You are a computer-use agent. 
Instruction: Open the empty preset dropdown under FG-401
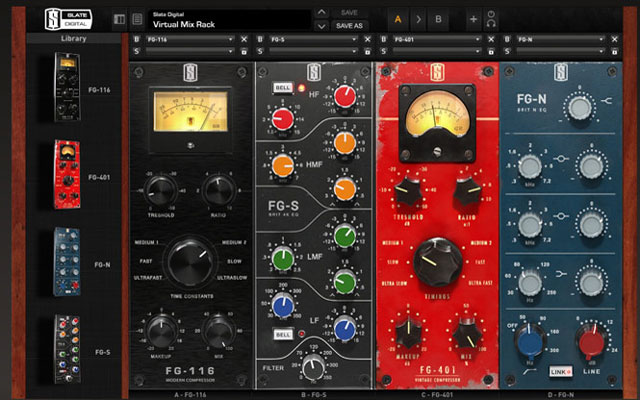[437, 51]
